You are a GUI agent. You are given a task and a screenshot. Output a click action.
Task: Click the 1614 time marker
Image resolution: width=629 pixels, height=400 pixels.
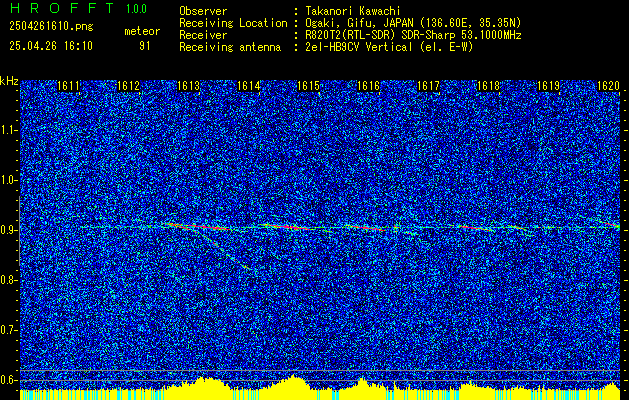tap(249, 86)
